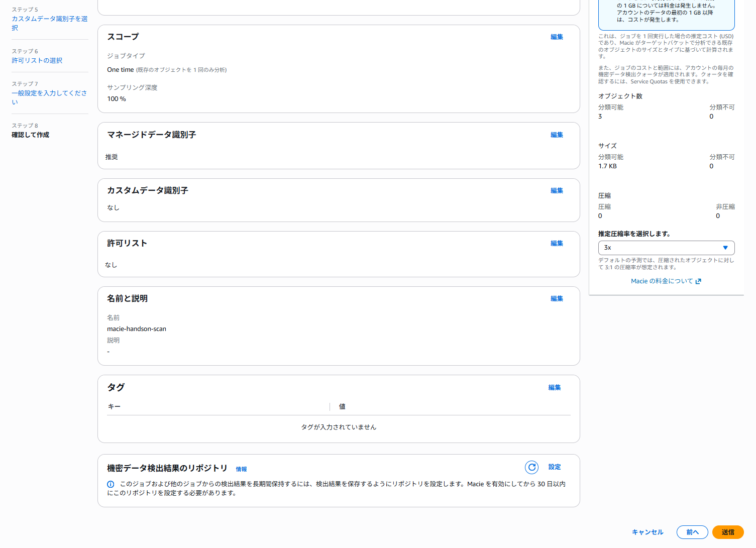Open the 推定圧縮率 3x dropdown
The image size is (756, 548).
tap(666, 248)
